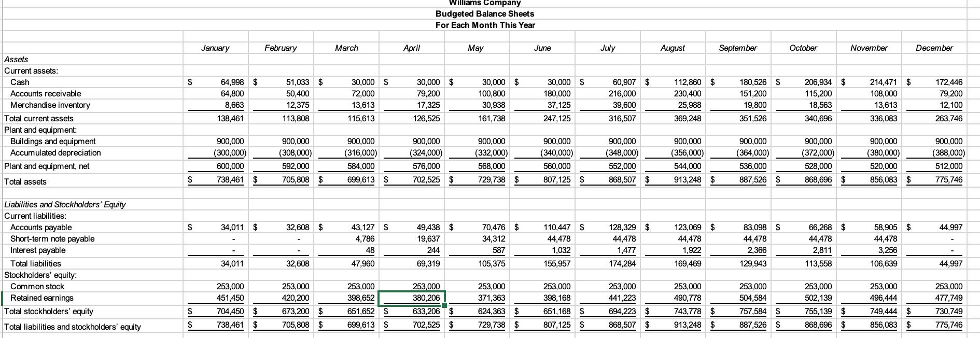Select the 'Total liabilities' row label

tap(36, 263)
